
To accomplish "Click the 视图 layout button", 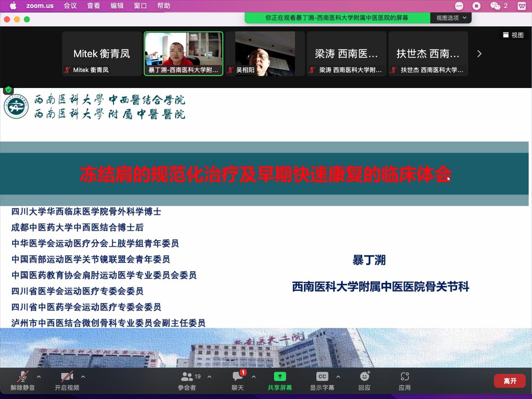I will [x=514, y=35].
